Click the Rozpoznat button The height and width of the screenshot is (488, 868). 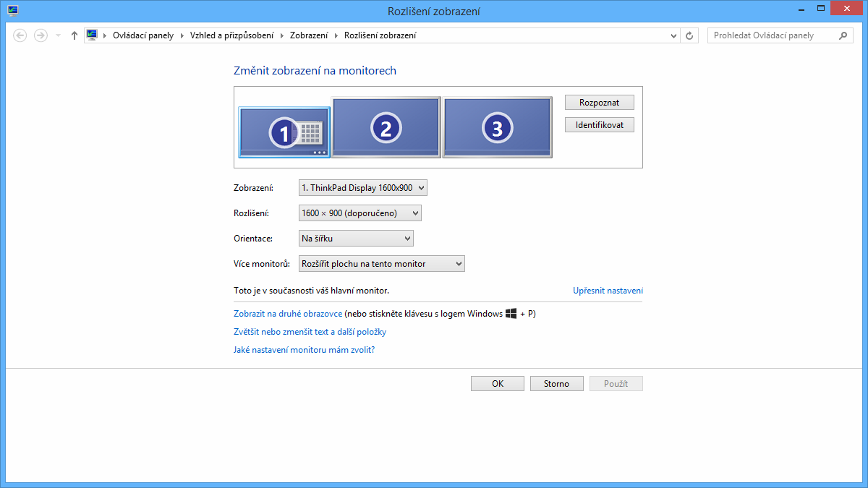[x=599, y=103]
